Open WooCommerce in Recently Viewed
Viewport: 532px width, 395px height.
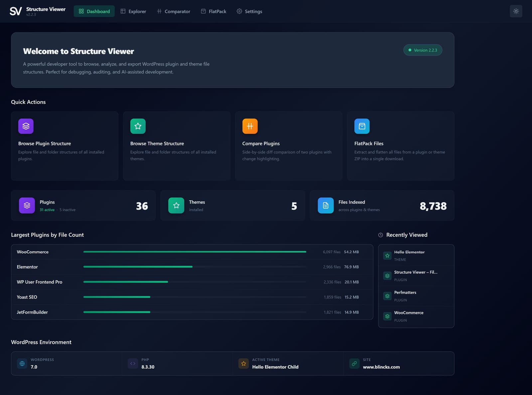[x=416, y=316]
